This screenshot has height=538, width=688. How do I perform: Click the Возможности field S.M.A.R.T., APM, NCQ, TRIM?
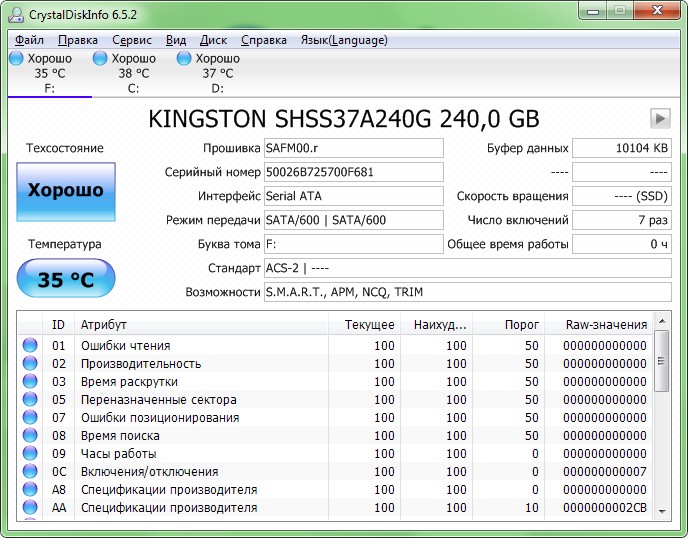tap(468, 292)
